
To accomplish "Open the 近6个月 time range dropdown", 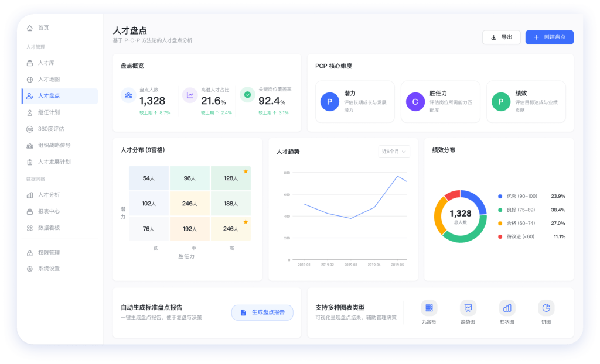I will click(394, 152).
